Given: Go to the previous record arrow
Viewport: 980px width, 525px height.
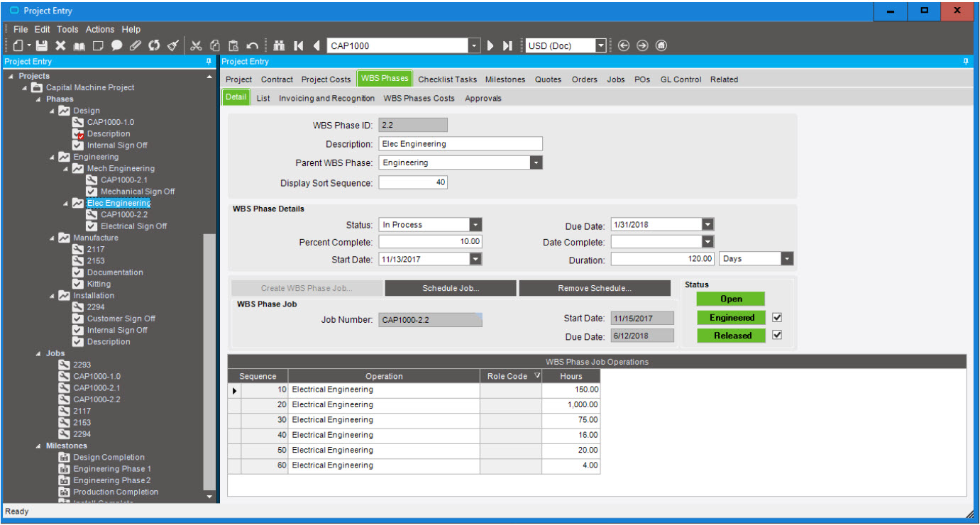Looking at the screenshot, I should pyautogui.click(x=316, y=45).
